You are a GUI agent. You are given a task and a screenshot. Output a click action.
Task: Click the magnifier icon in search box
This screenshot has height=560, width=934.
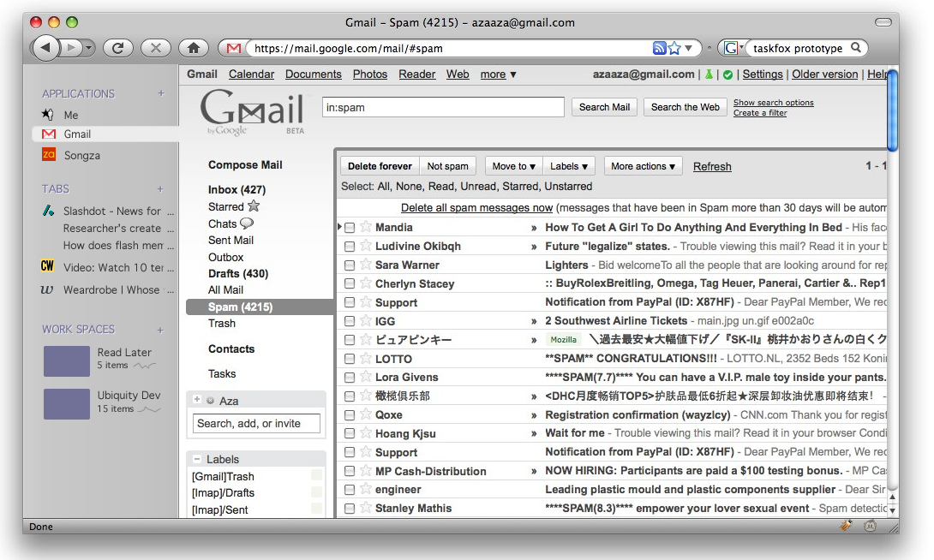point(856,48)
